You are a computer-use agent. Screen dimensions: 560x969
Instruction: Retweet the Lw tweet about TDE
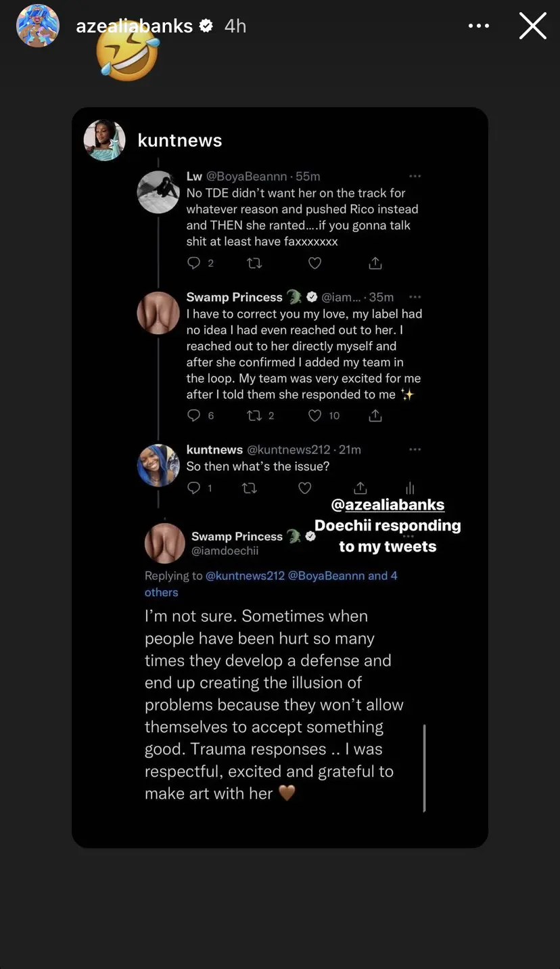pyautogui.click(x=254, y=263)
